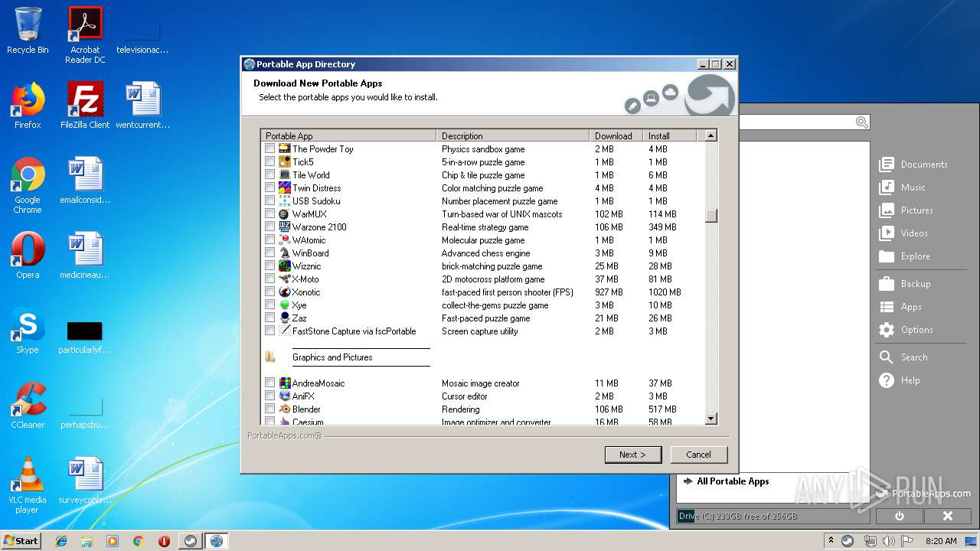
Task: Open Options in PortableApps menu
Action: click(x=906, y=330)
